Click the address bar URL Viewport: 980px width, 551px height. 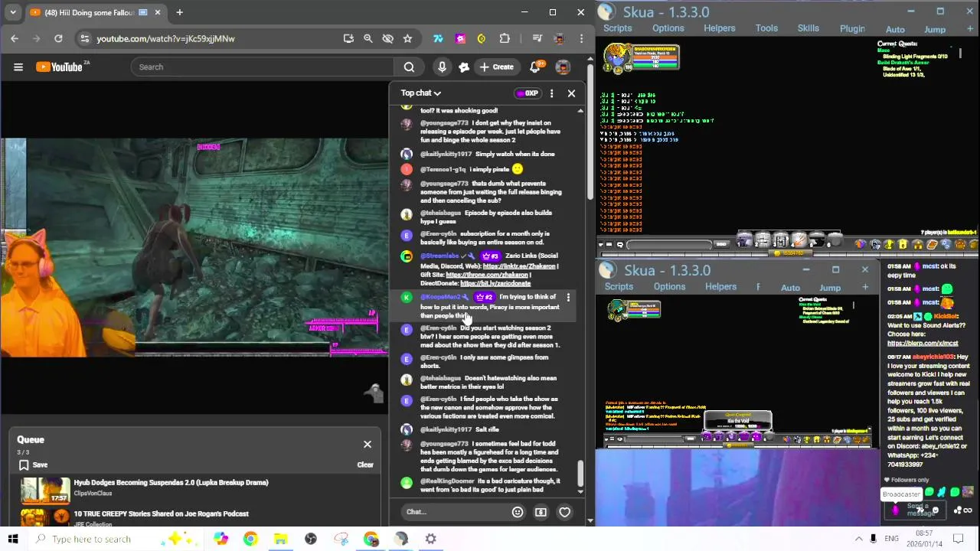[x=165, y=38]
